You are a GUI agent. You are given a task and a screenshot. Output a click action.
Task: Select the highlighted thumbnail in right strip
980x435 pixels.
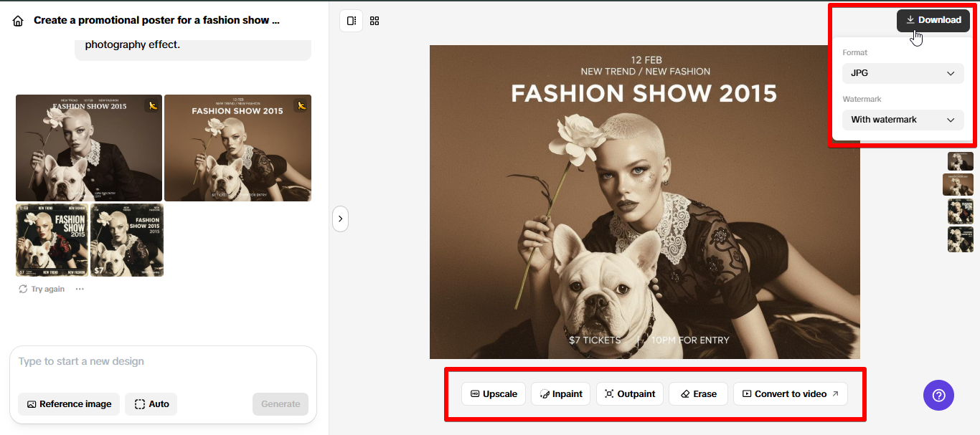[958, 185]
